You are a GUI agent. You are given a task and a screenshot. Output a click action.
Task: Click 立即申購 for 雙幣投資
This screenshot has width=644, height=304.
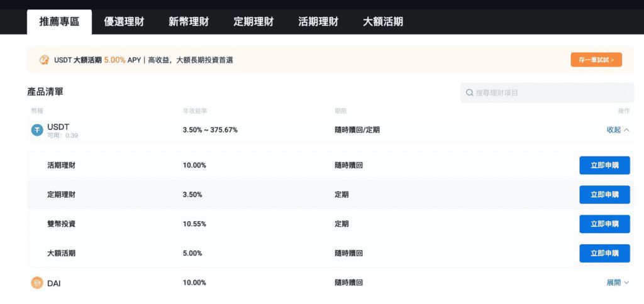(604, 224)
